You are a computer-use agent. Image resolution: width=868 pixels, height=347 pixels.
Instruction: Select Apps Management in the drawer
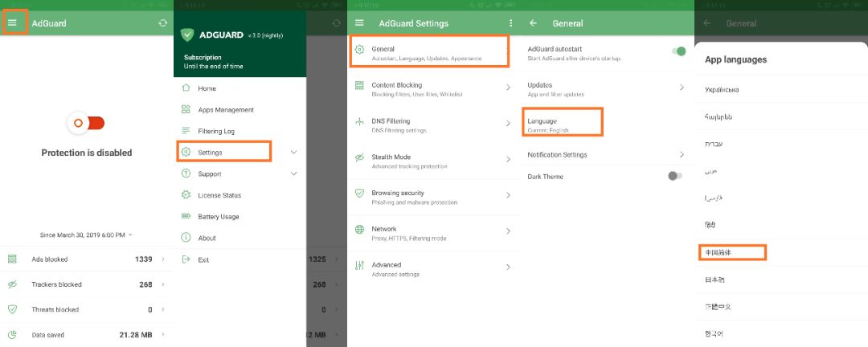pyautogui.click(x=240, y=109)
